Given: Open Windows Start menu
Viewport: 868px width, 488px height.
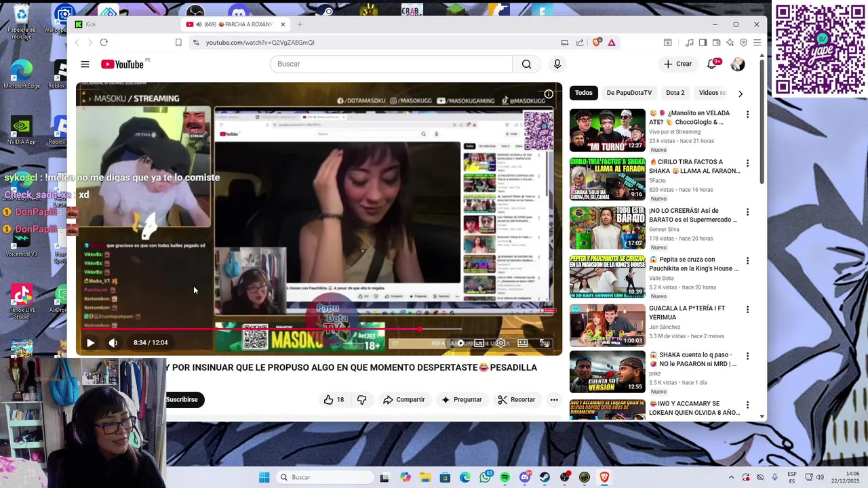Looking at the screenshot, I should coord(264,478).
